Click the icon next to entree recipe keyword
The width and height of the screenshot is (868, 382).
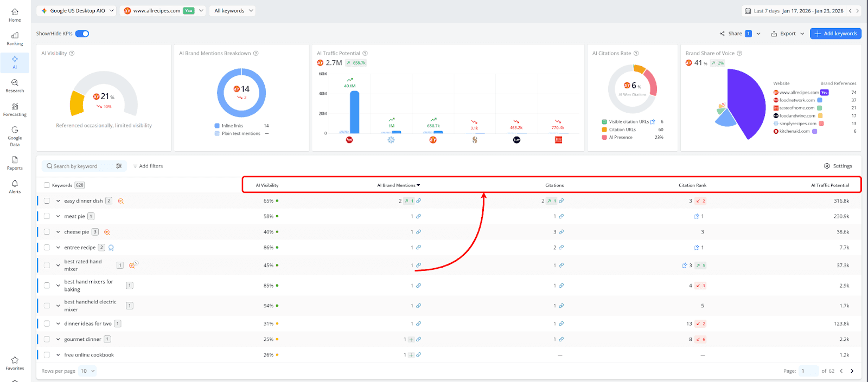(111, 248)
